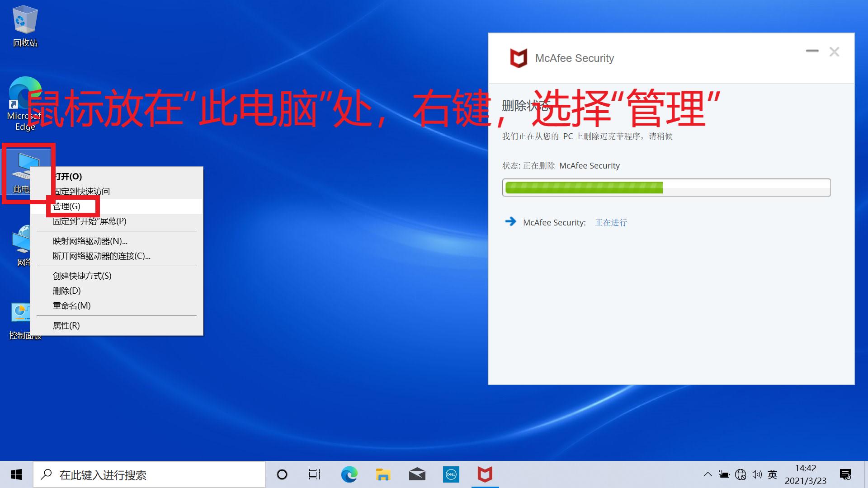The height and width of the screenshot is (488, 868).
Task: Choose 映射网络驱动器(N) in the menu
Action: [x=89, y=241]
